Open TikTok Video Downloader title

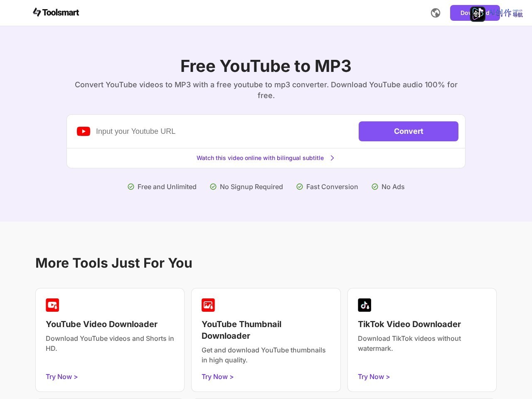click(409, 324)
